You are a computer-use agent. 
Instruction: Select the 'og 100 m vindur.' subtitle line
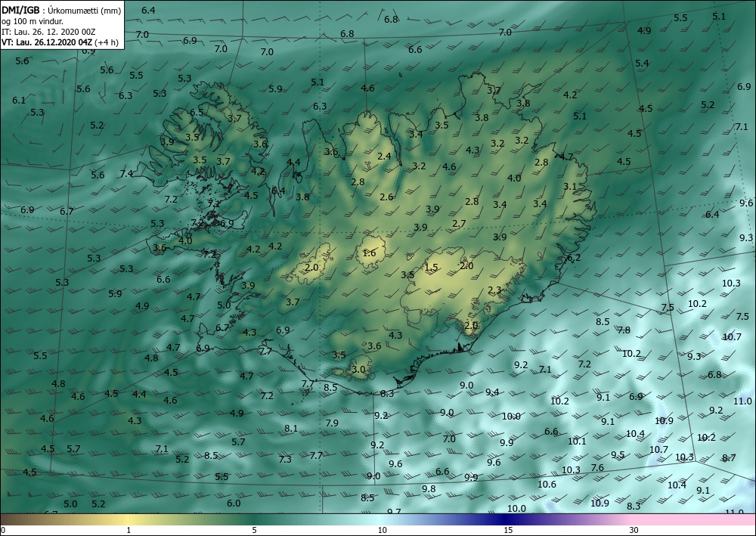pos(33,20)
